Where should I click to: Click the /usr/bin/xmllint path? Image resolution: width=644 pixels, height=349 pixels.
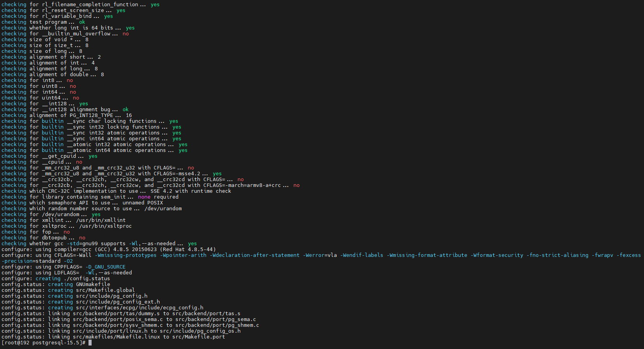(101, 220)
